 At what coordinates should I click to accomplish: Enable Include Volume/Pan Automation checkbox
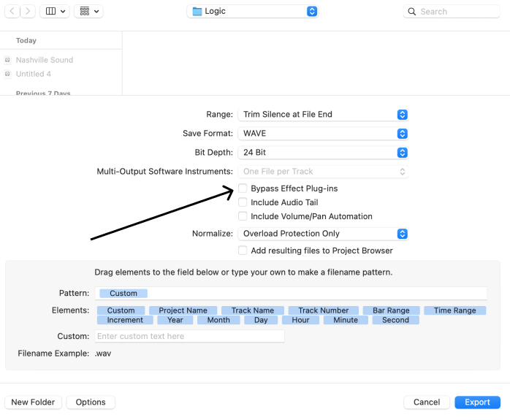pos(243,216)
